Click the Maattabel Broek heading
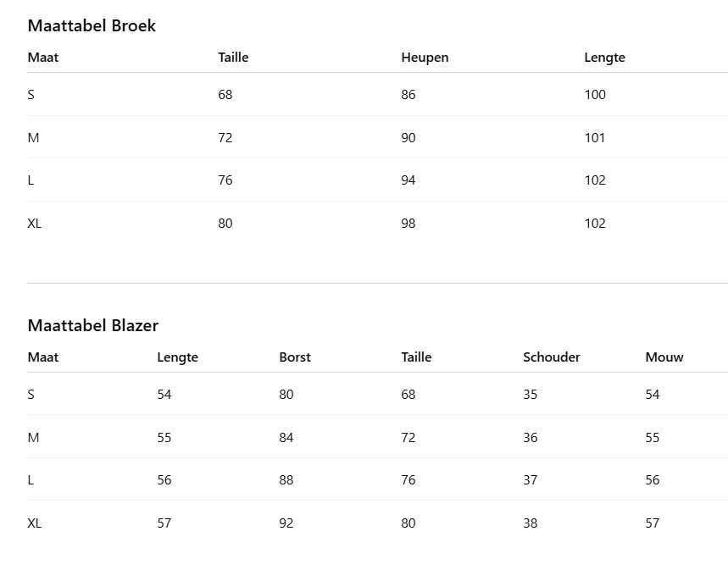This screenshot has width=728, height=570. [x=92, y=25]
